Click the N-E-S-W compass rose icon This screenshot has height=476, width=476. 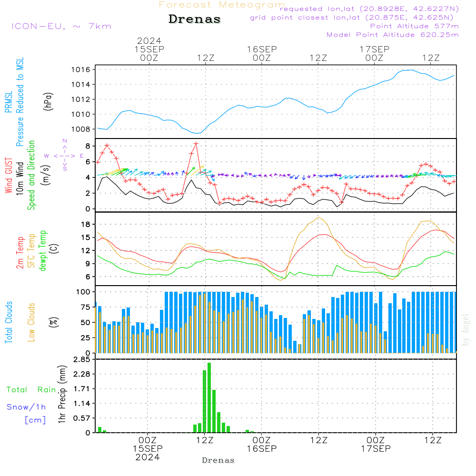[65, 156]
